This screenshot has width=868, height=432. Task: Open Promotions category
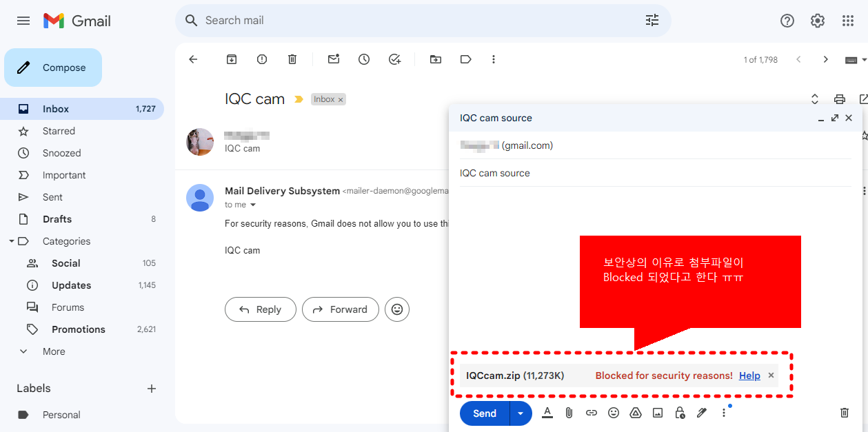click(82, 329)
